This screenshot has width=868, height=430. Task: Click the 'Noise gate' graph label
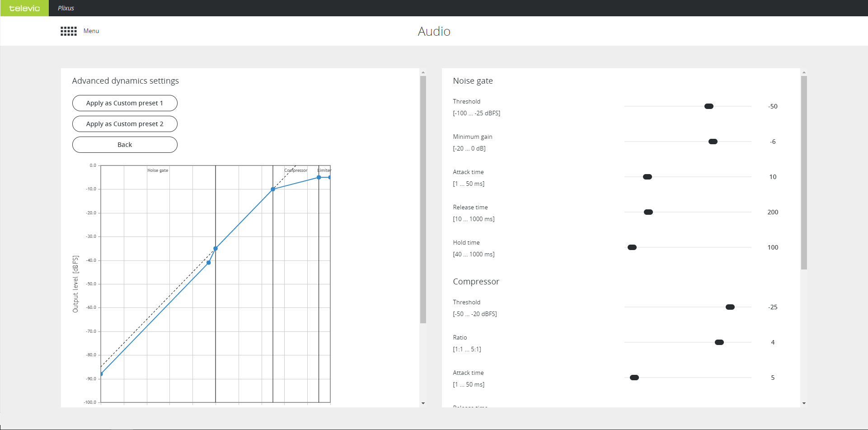click(x=158, y=170)
